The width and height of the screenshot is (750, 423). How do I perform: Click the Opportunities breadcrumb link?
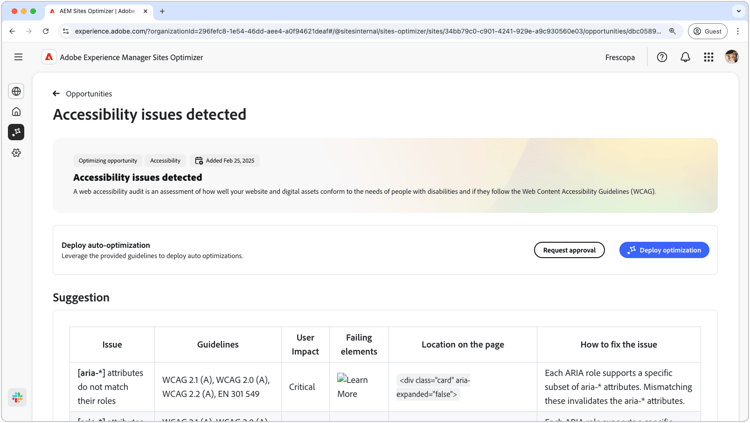89,94
